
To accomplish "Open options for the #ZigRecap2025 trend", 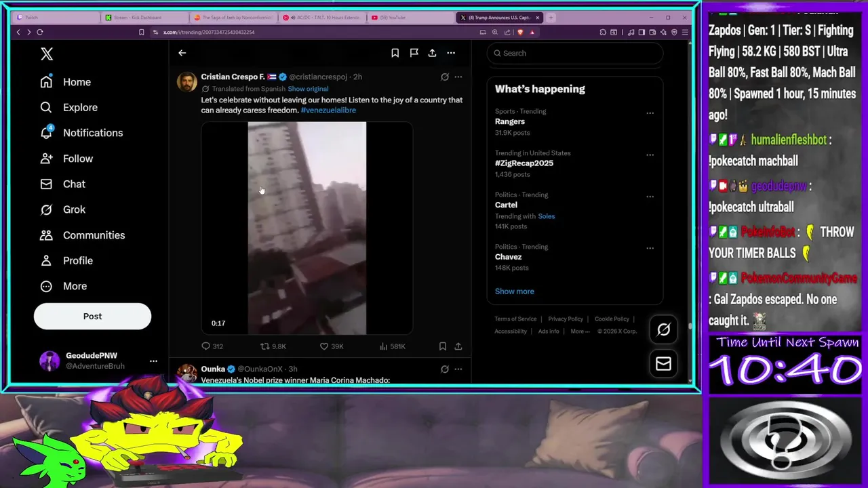I will tap(650, 155).
